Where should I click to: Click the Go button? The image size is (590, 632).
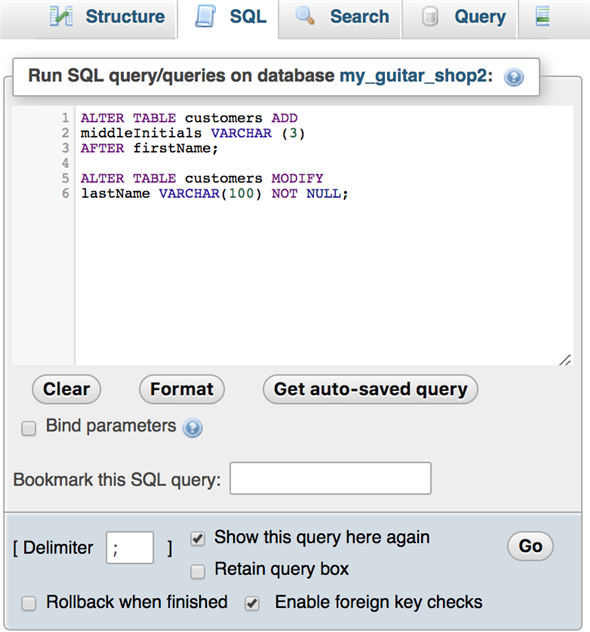[x=530, y=546]
